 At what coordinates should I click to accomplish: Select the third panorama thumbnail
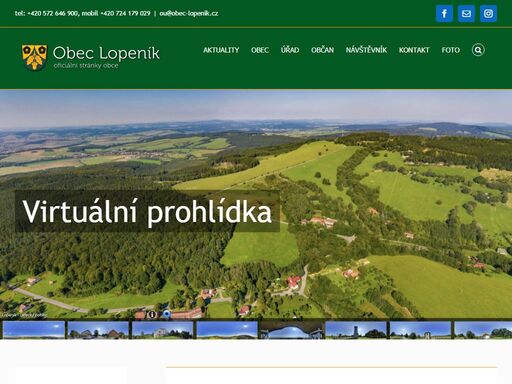point(163,330)
